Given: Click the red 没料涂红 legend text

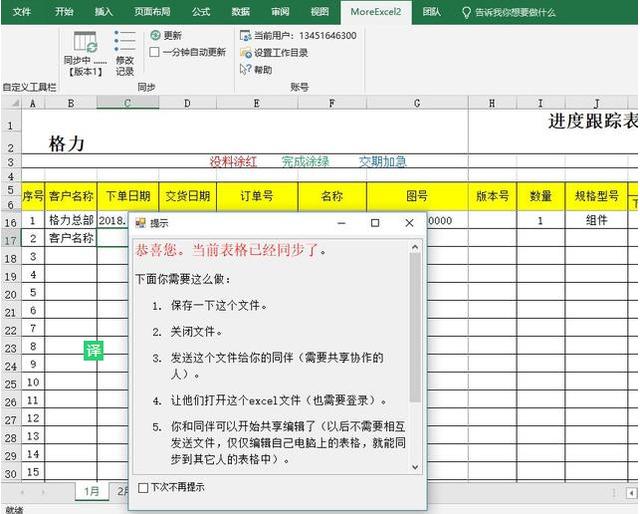Looking at the screenshot, I should coord(233,162).
